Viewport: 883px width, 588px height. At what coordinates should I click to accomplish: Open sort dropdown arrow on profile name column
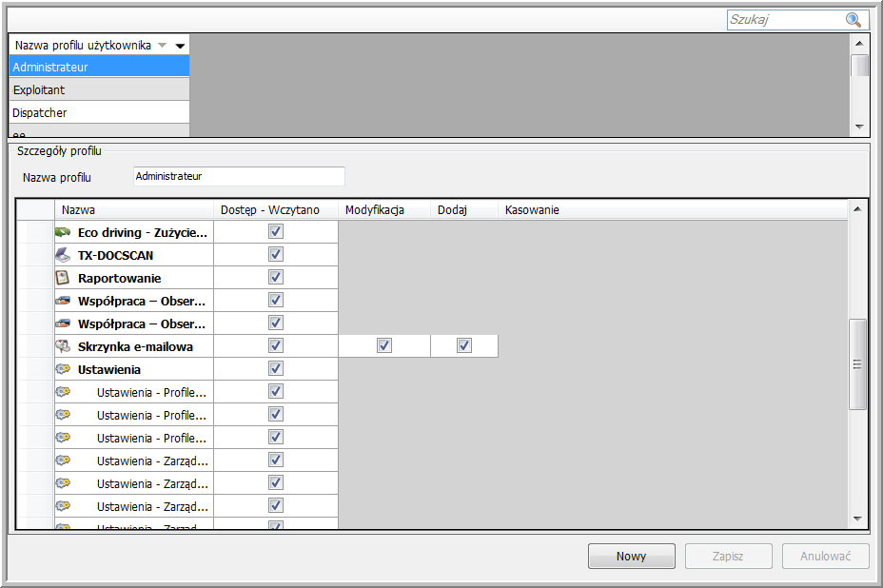click(x=180, y=46)
